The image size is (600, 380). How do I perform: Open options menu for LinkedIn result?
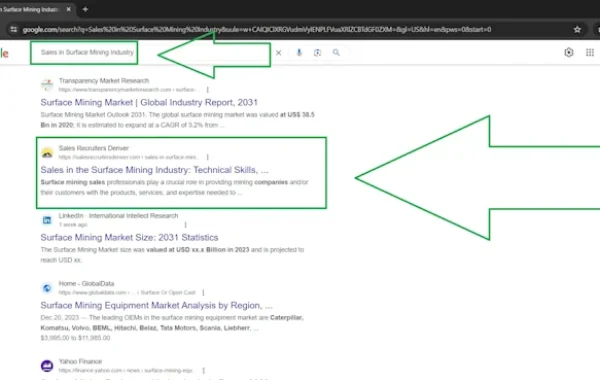coord(186,225)
